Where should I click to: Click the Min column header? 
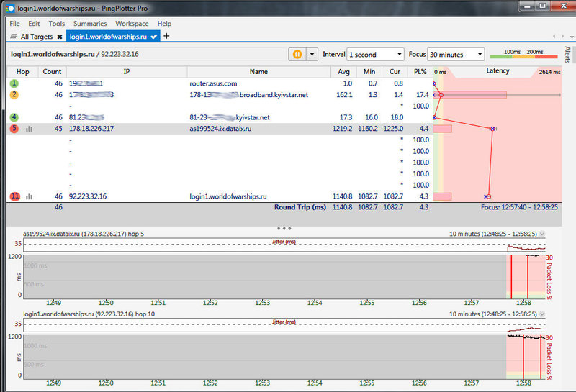coord(369,72)
